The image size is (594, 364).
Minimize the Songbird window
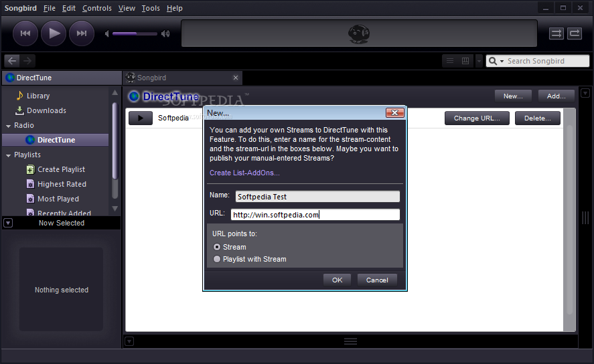click(x=546, y=8)
